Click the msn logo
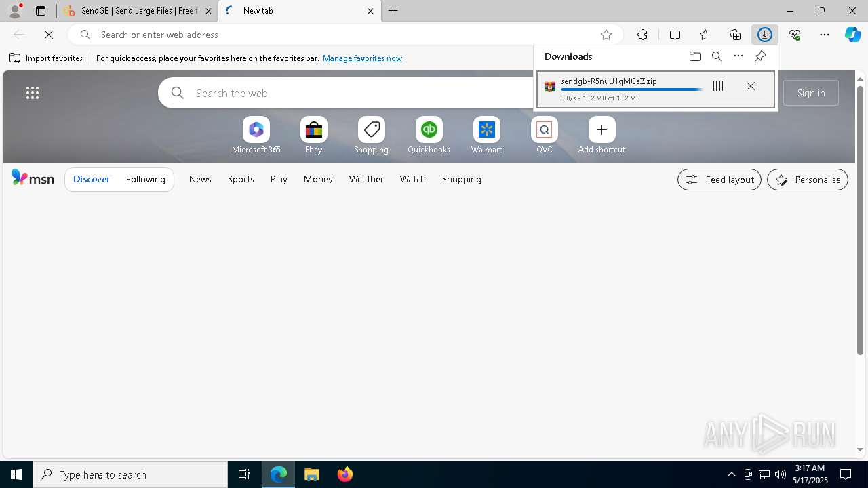 [33, 178]
